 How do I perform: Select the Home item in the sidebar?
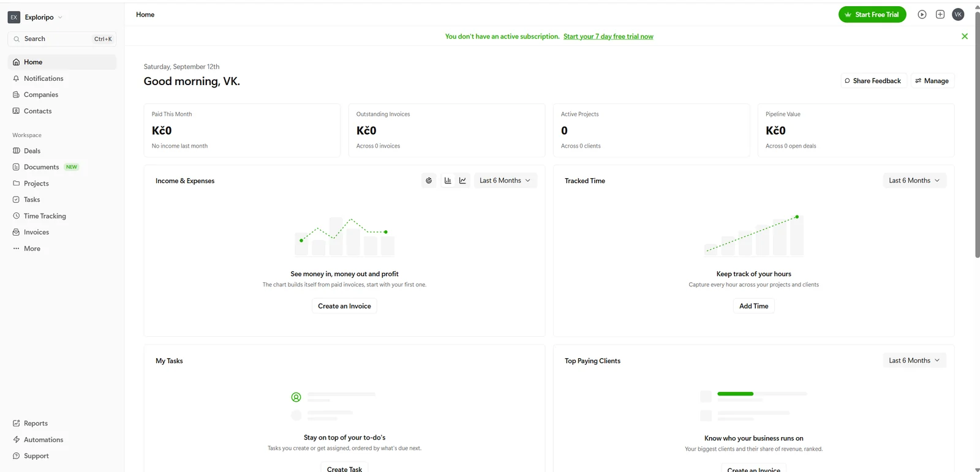tap(62, 62)
